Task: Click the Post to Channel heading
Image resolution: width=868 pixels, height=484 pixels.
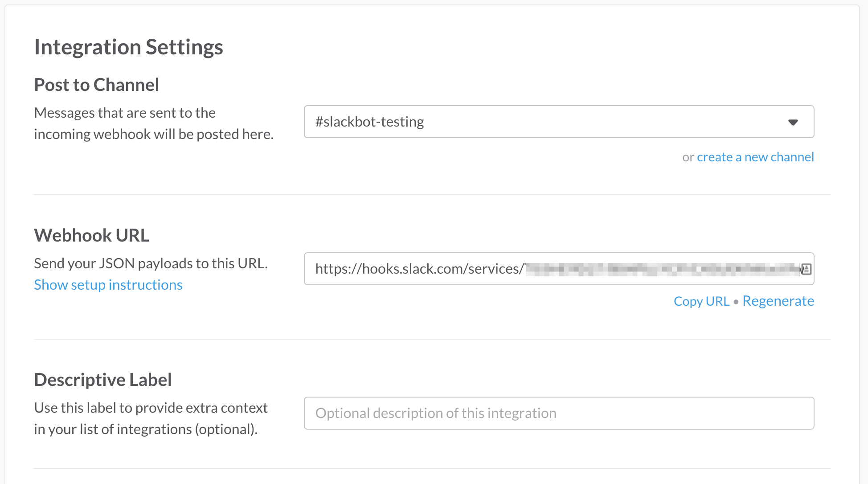Action: point(97,85)
